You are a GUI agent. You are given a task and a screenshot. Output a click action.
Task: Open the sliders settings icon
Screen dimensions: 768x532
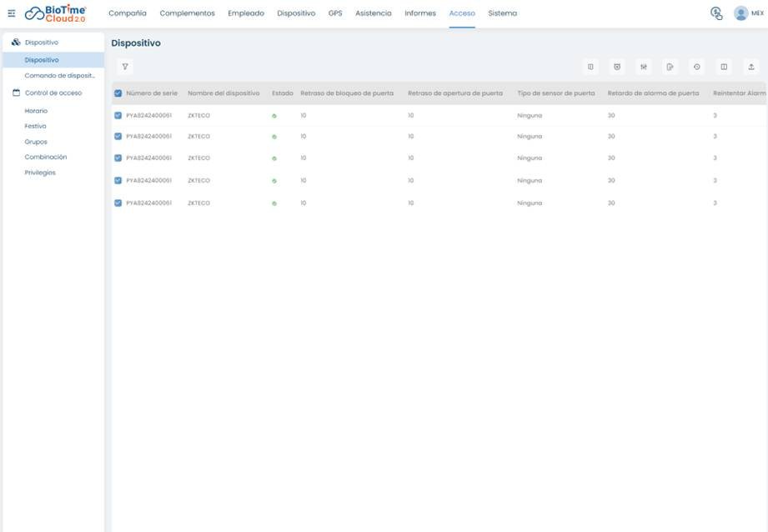pos(644,67)
